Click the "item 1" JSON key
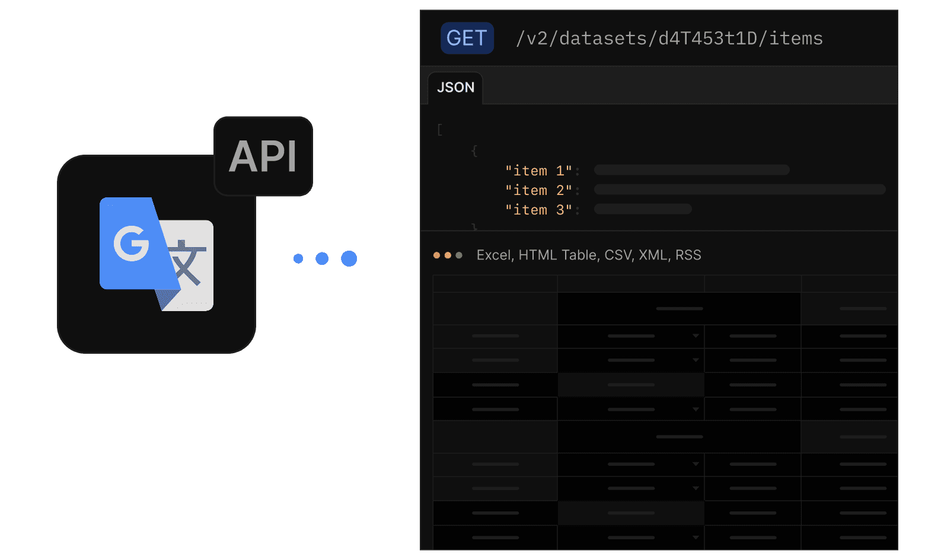925x560 pixels. tap(538, 171)
